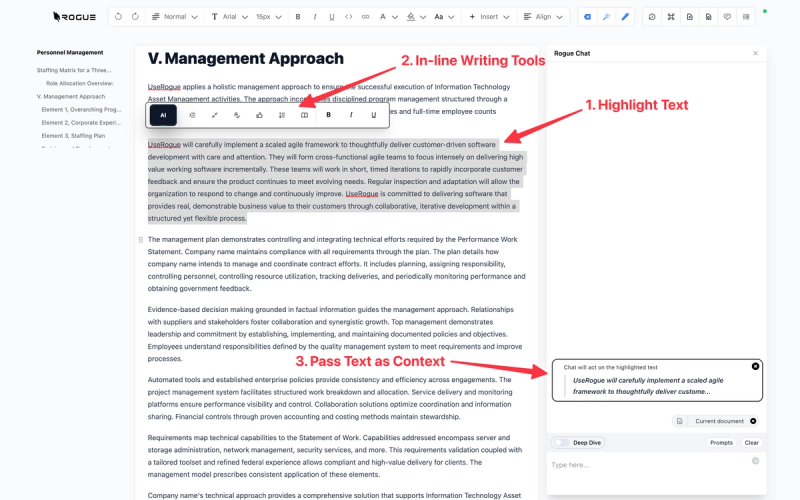Click the document export icon in the toolbar
This screenshot has width=800, height=500.
coord(690,17)
